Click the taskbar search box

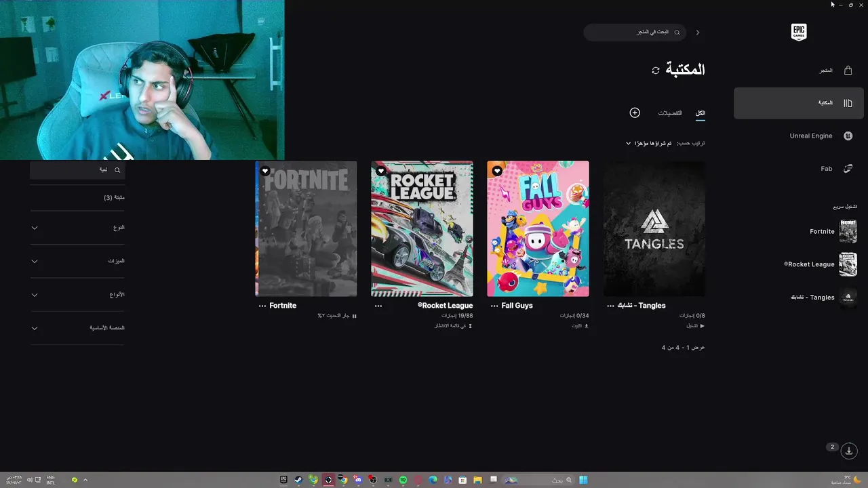pyautogui.click(x=538, y=480)
